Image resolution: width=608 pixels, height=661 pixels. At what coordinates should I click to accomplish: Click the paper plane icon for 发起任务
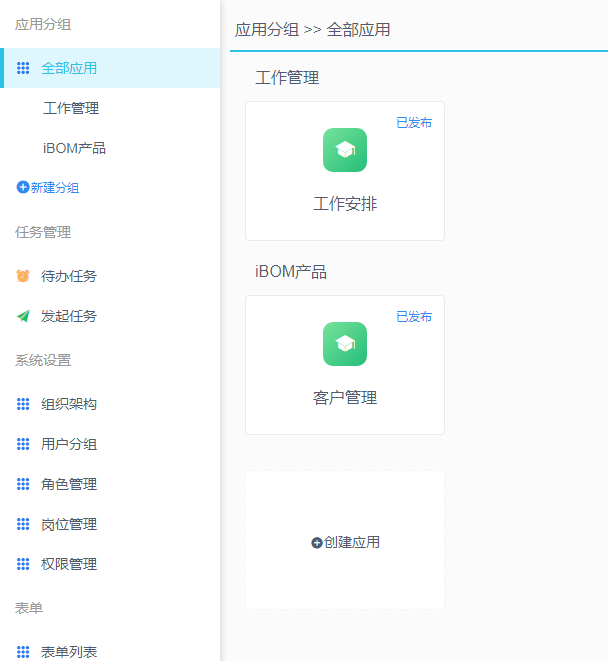pyautogui.click(x=23, y=316)
